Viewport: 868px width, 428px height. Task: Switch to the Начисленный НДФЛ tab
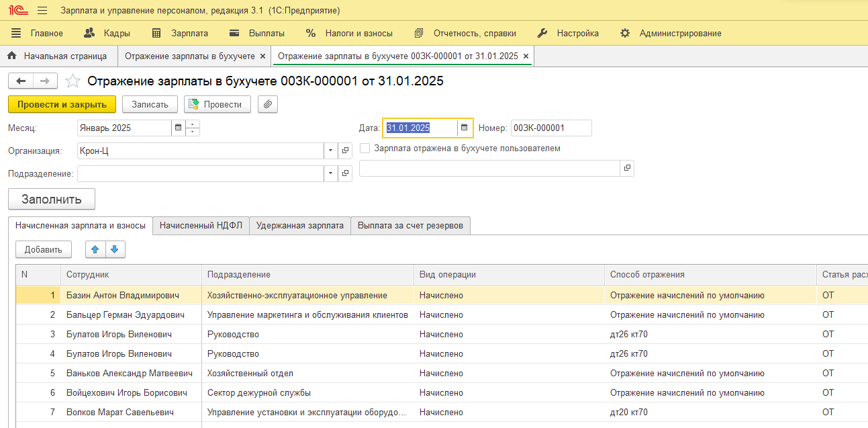(201, 226)
